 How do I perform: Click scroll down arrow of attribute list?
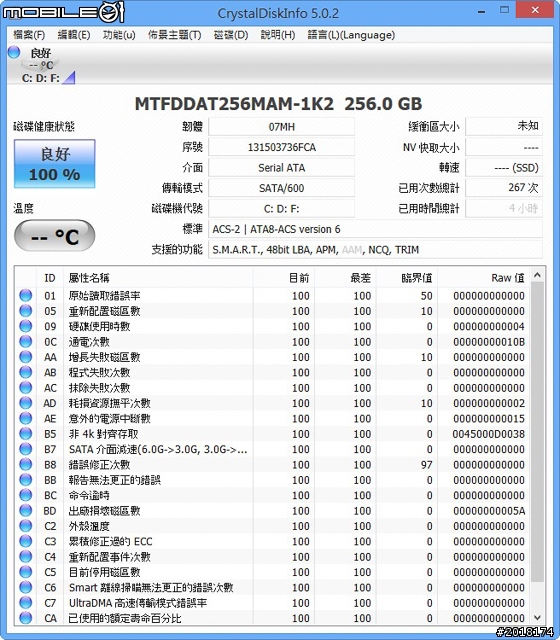pos(537,618)
